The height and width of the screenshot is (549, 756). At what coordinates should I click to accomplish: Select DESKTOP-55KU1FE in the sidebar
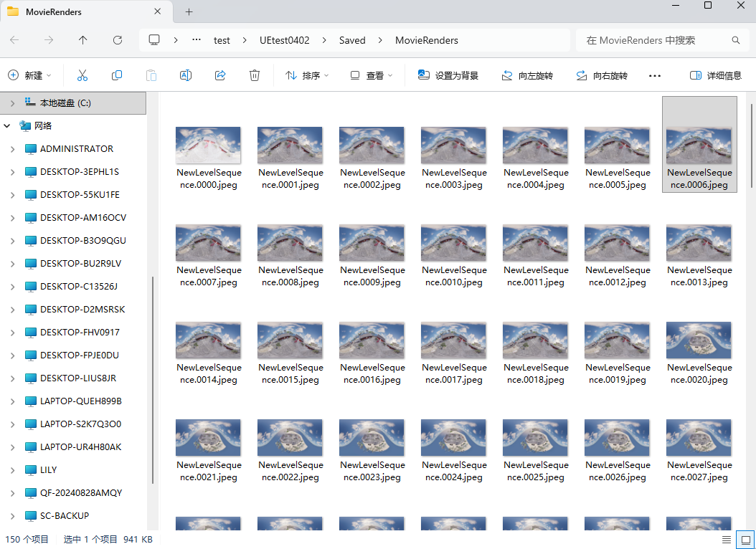(x=80, y=194)
